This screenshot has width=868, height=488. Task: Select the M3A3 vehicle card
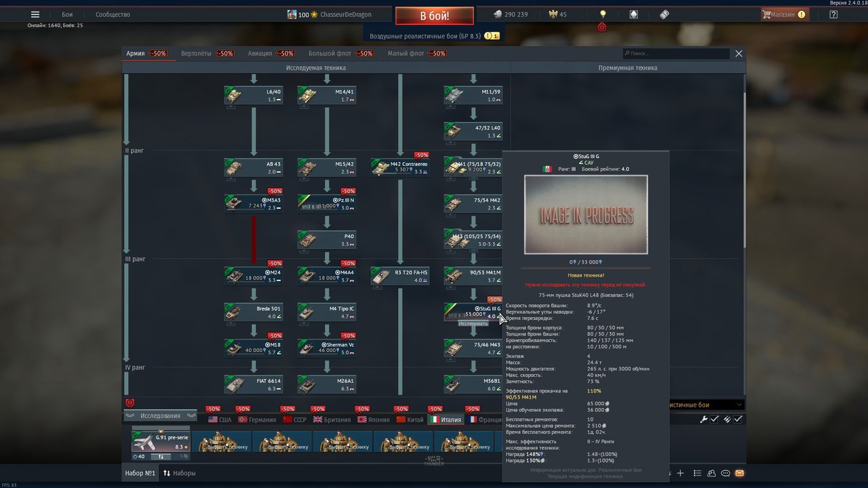254,203
